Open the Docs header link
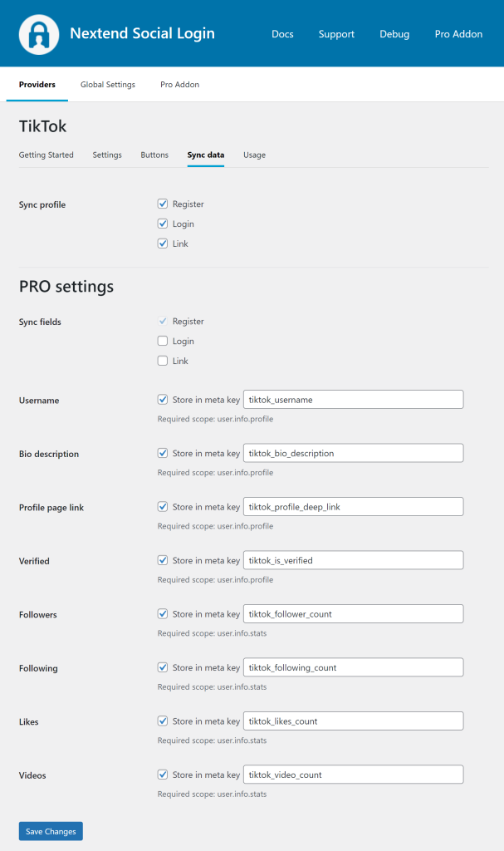Image resolution: width=504 pixels, height=851 pixels. pyautogui.click(x=282, y=34)
